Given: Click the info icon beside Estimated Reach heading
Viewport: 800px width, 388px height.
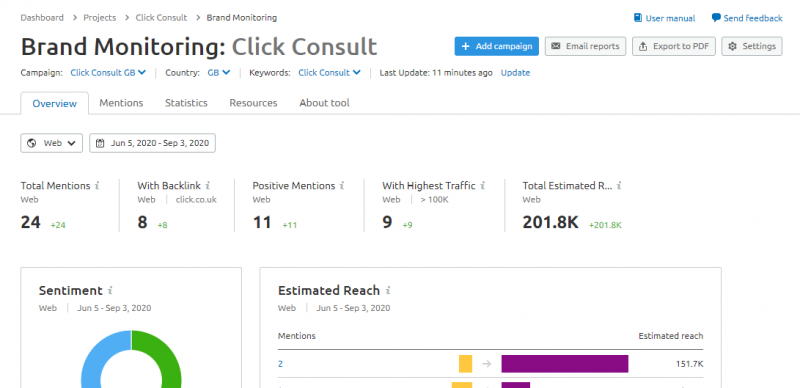Looking at the screenshot, I should pos(388,291).
